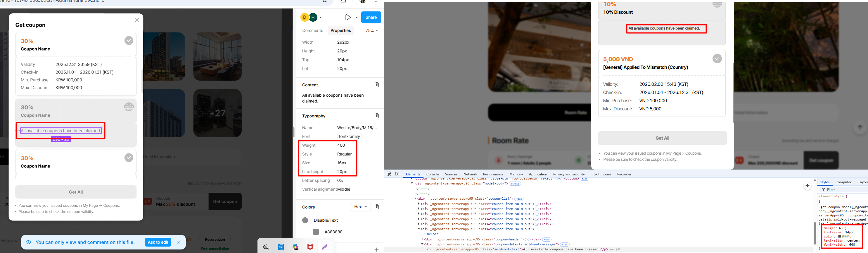The width and height of the screenshot is (868, 253).
Task: Click the Ask to edit button
Action: point(158,242)
